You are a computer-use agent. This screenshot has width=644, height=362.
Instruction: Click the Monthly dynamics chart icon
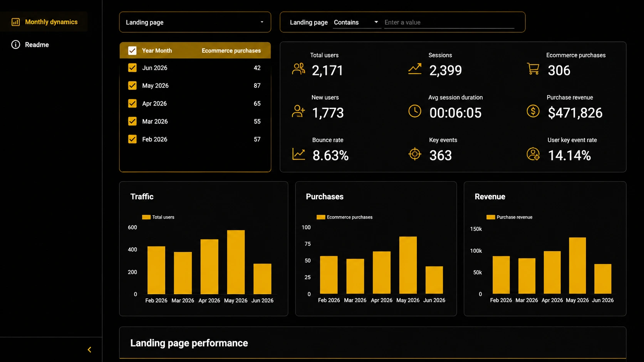click(x=15, y=22)
